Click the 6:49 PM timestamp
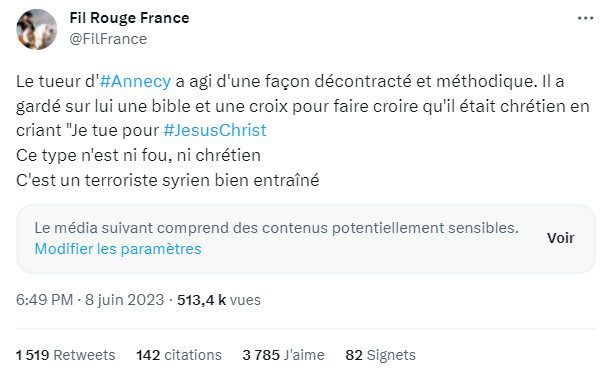The image size is (611, 379). coord(44,300)
